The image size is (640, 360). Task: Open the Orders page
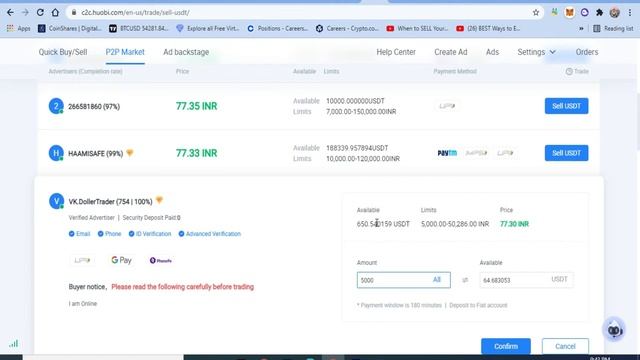pos(587,52)
